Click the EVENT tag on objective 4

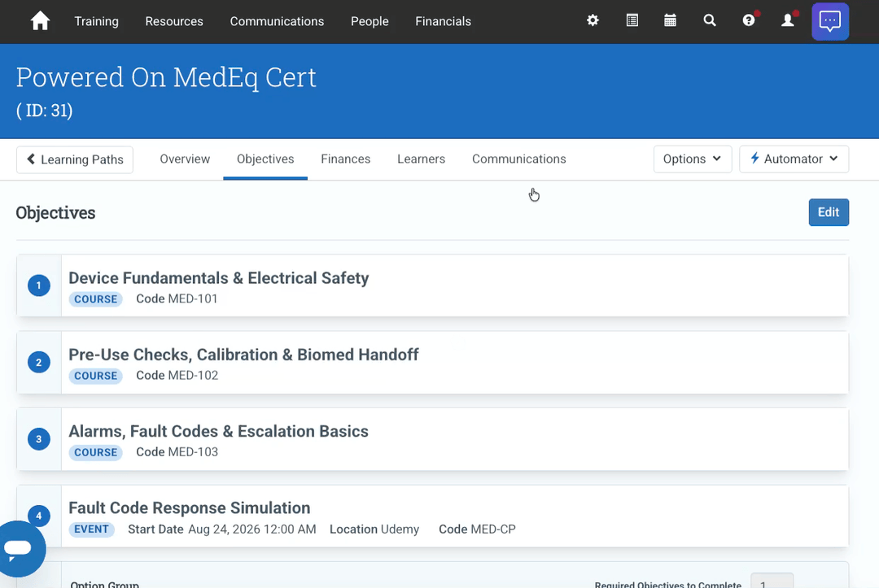[x=91, y=529]
